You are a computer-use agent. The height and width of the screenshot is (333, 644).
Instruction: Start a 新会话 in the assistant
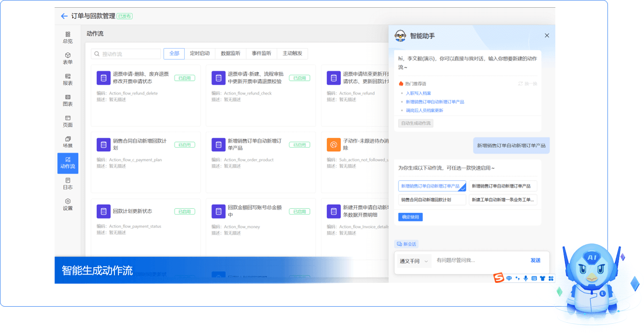point(406,244)
